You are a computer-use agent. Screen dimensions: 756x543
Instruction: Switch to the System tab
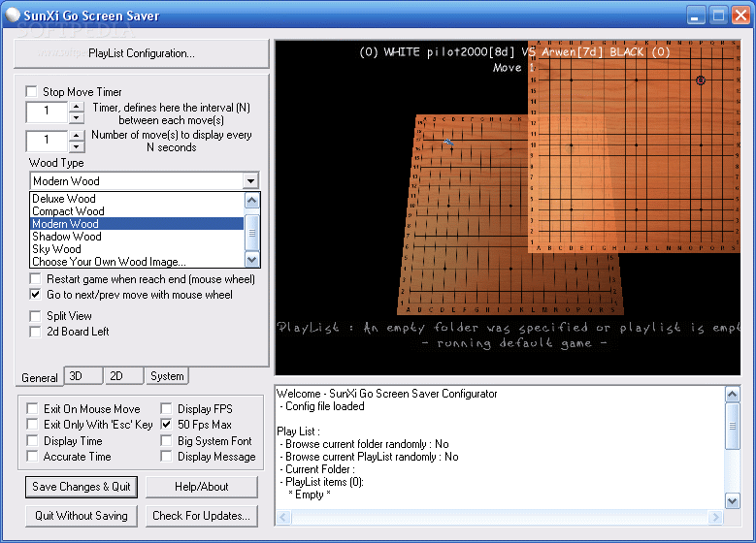[167, 376]
